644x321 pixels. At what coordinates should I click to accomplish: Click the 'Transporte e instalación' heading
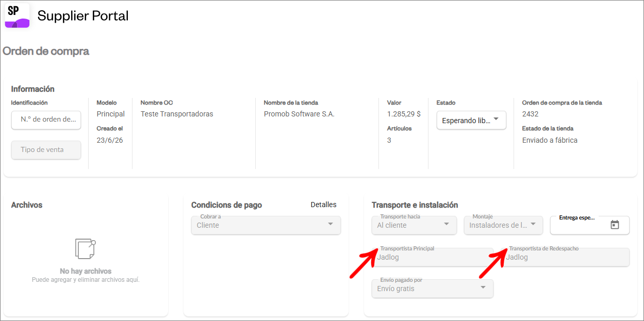(415, 205)
